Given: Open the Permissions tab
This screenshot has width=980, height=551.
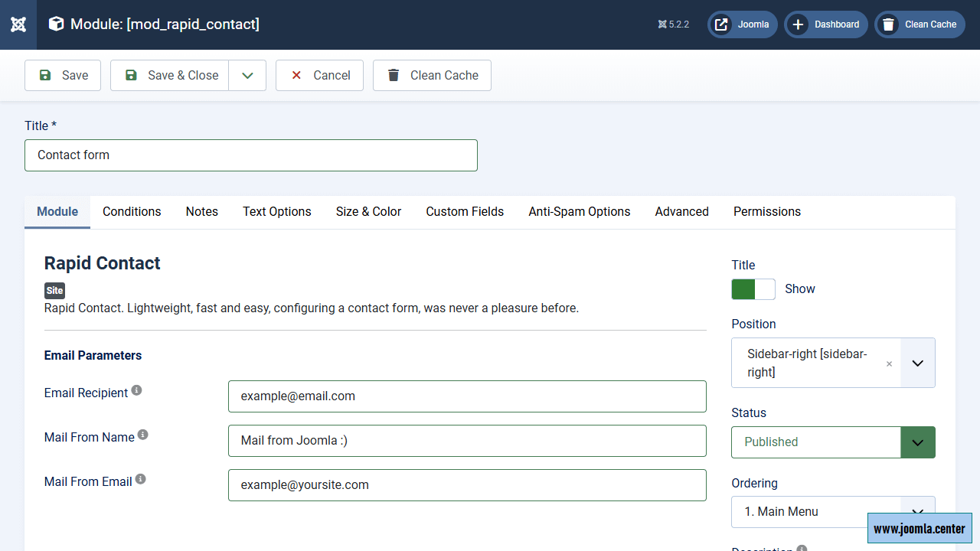Looking at the screenshot, I should [x=767, y=212].
